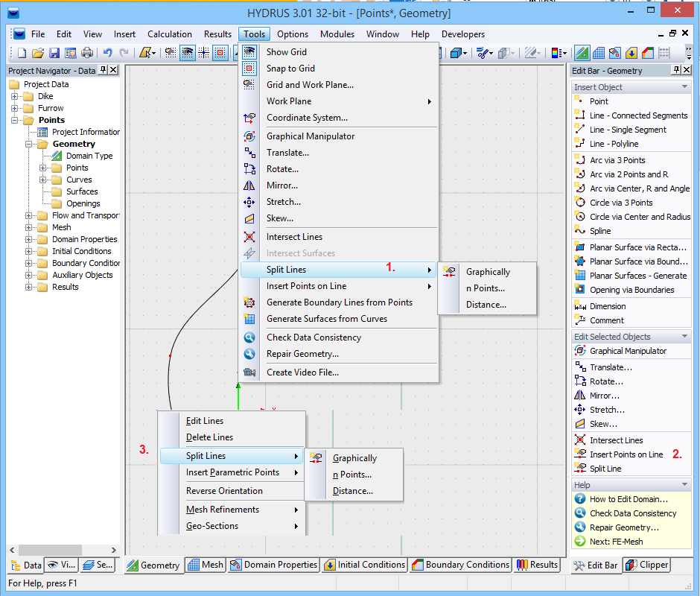700x596 pixels.
Task: Expand Mesh Refinements submenu
Action: coord(232,510)
